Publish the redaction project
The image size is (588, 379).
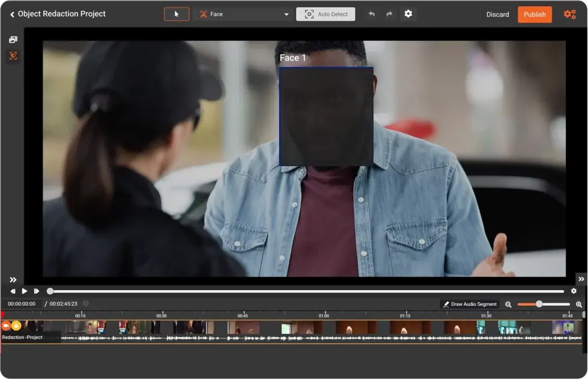pyautogui.click(x=534, y=14)
